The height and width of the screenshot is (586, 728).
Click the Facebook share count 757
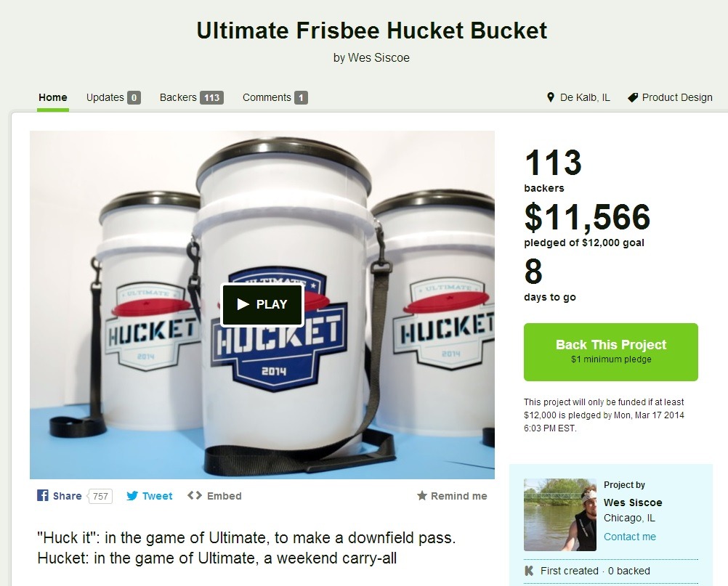[100, 496]
